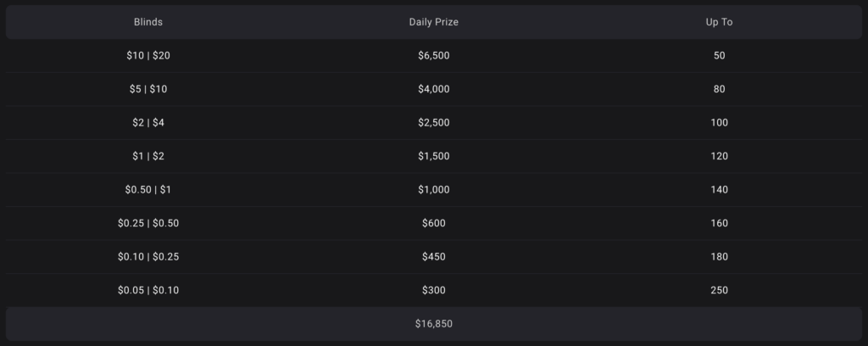Select the $6,500 daily prize cell

coord(433,56)
